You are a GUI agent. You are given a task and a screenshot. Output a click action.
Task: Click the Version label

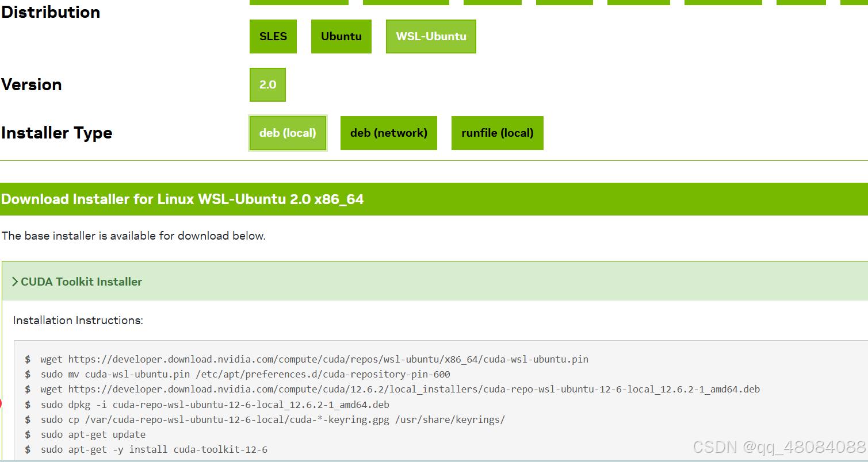tap(32, 84)
